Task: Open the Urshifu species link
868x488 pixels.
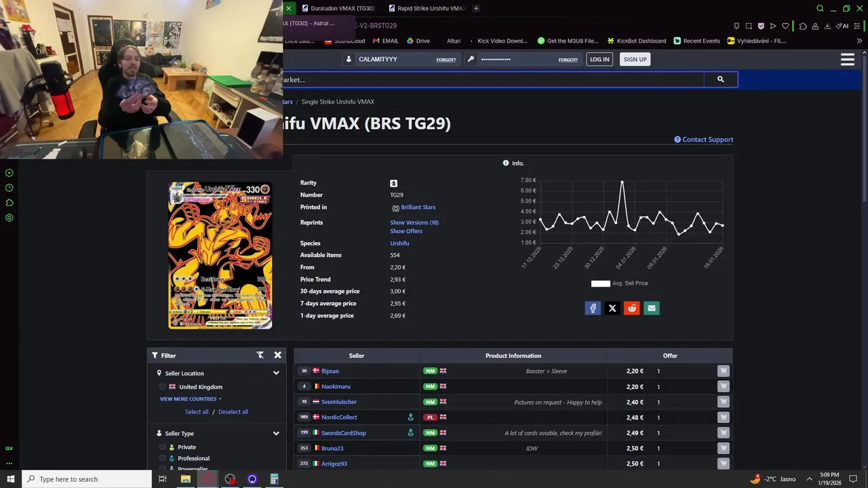Action: pos(399,243)
